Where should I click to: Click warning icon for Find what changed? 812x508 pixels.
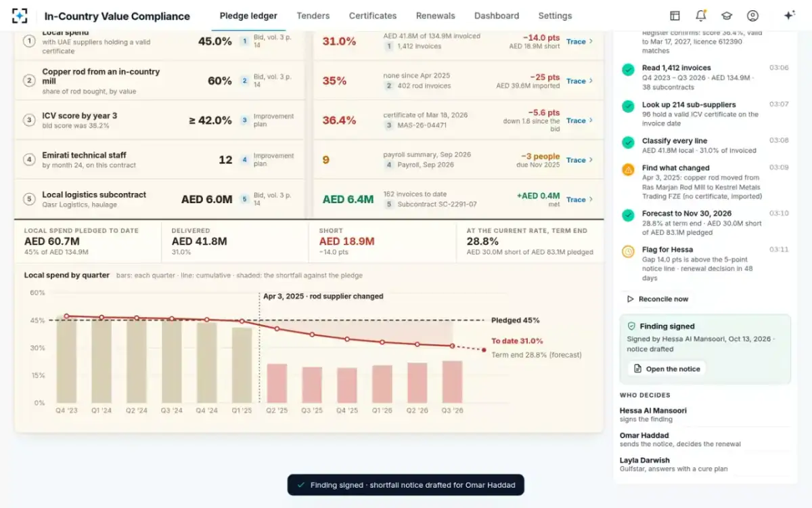[x=628, y=169]
